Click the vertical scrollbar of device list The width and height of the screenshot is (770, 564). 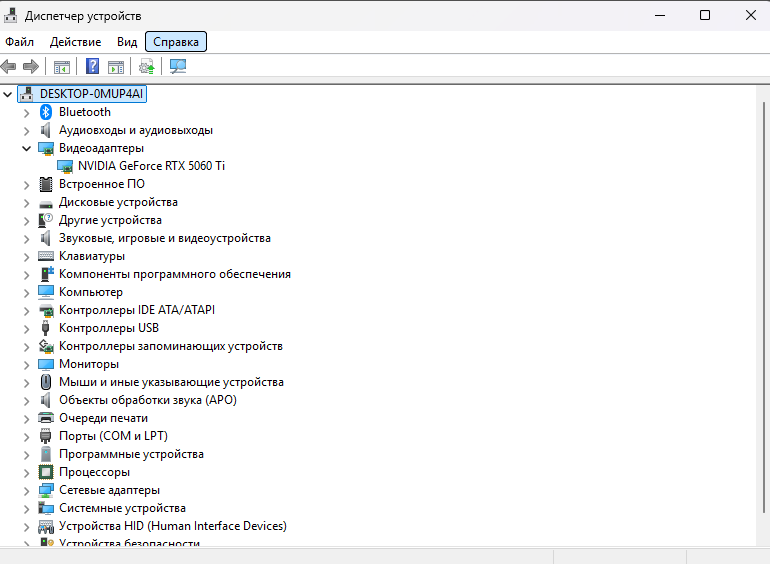click(x=764, y=308)
